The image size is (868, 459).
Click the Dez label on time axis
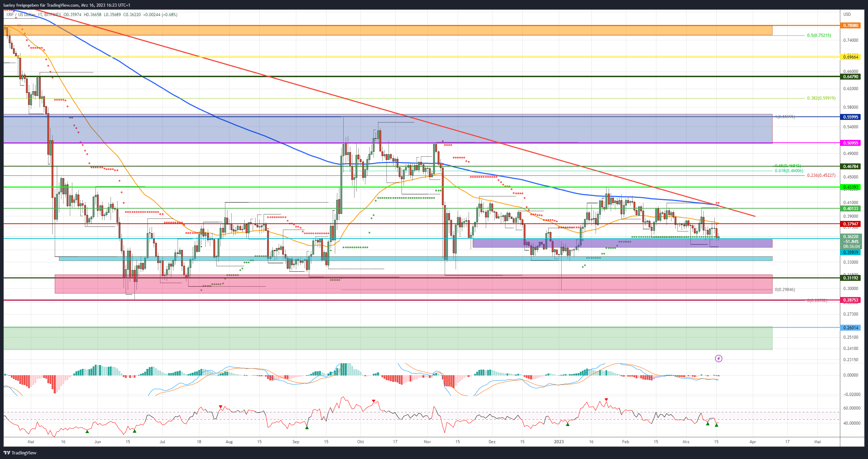point(492,442)
